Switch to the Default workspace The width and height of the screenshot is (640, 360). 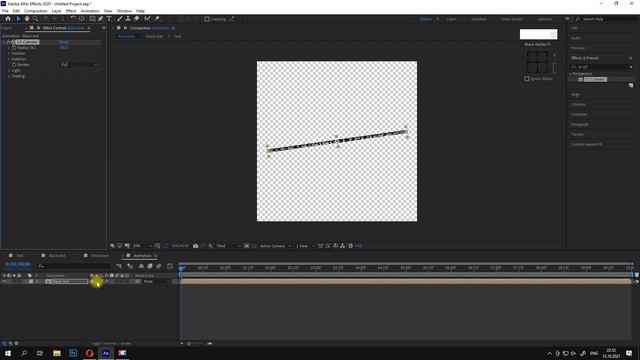[x=425, y=19]
